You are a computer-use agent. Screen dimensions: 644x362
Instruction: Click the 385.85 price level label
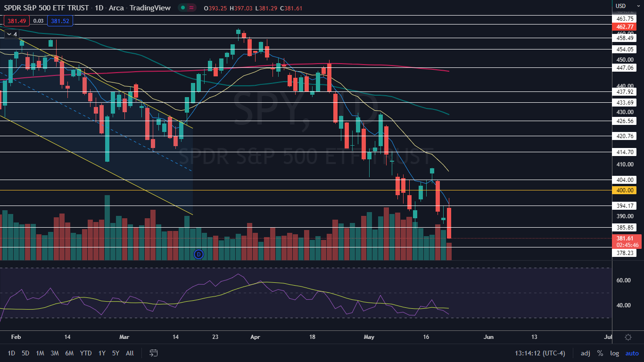pyautogui.click(x=625, y=228)
